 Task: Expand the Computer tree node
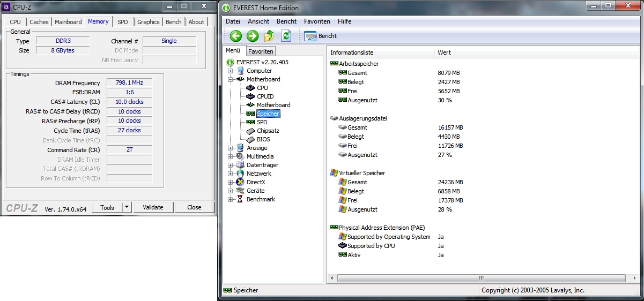[231, 71]
